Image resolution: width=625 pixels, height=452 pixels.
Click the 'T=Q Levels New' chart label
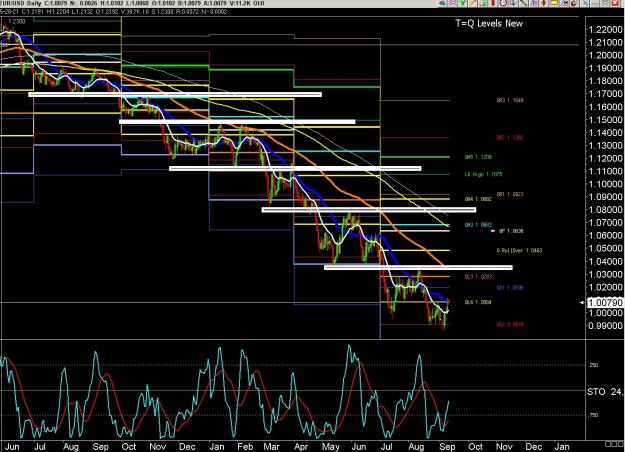click(x=489, y=24)
